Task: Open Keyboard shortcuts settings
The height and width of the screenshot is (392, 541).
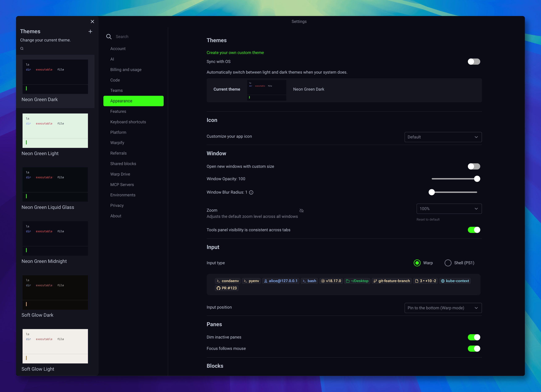Action: pos(133,122)
